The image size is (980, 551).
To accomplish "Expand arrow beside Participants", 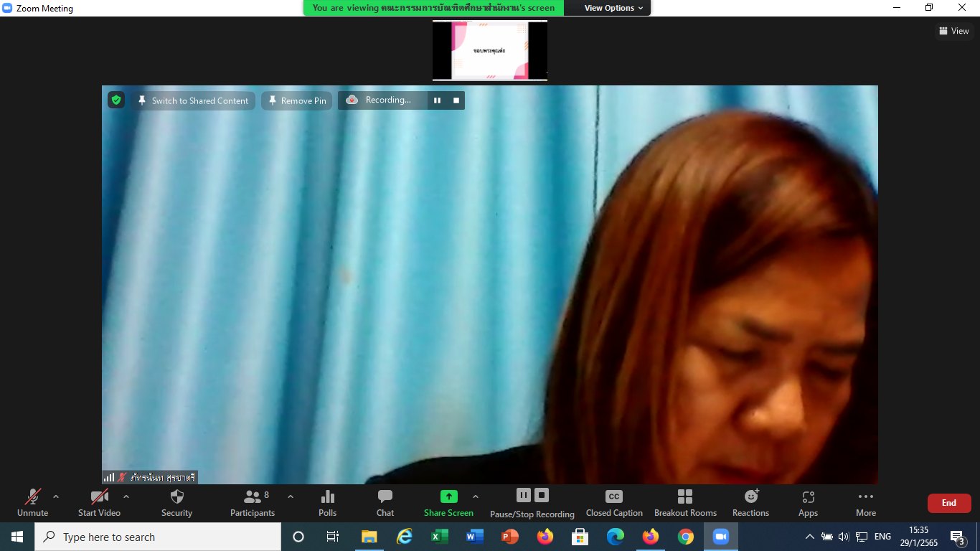I will (x=291, y=496).
